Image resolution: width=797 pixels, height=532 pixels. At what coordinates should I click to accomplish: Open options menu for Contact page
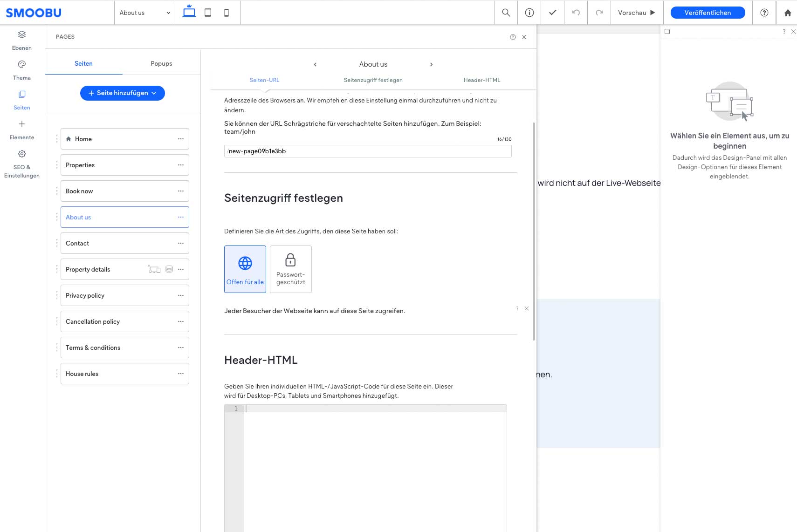(x=181, y=243)
